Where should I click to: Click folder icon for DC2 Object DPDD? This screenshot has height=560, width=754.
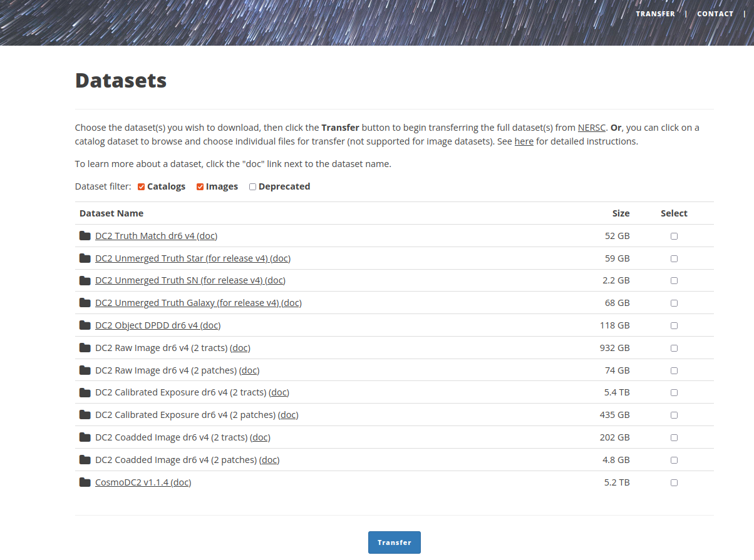[x=85, y=325]
